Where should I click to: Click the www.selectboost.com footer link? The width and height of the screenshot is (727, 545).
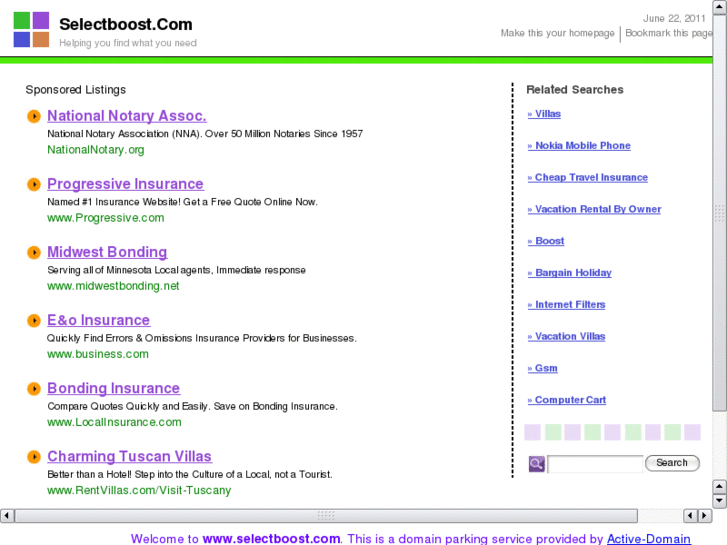272,539
